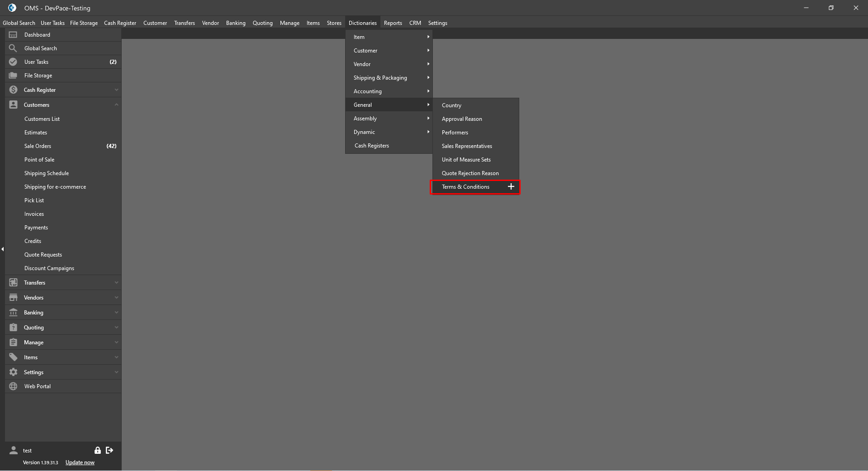Select Approval Reason in the General submenu

pyautogui.click(x=476, y=119)
